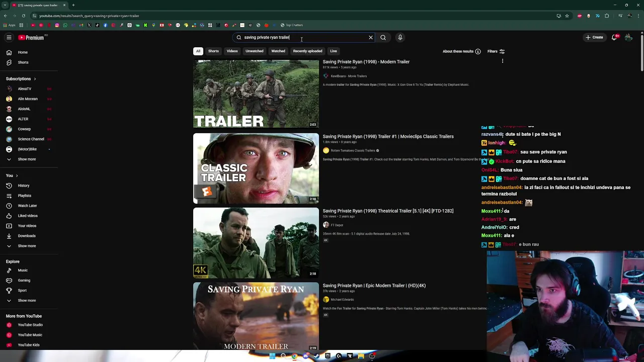
Task: Open title 'Saving Private Ryan | Epic Modern Trailer'
Action: [x=374, y=286]
